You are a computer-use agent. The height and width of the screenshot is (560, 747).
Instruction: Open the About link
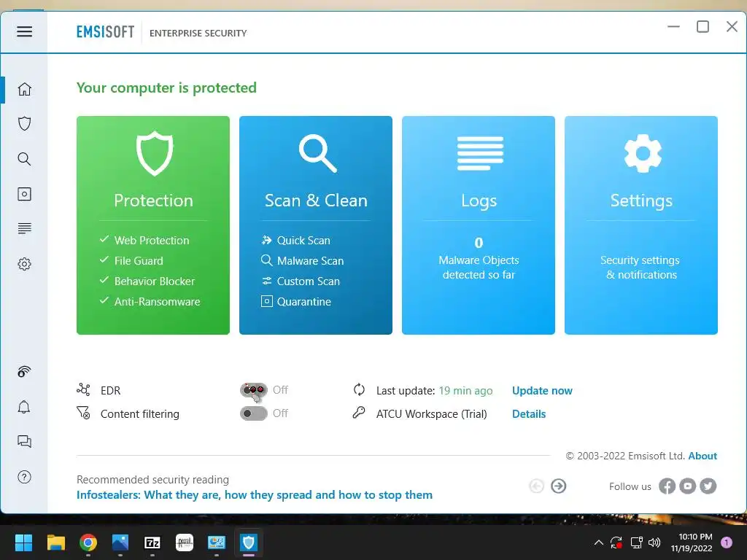(x=703, y=456)
